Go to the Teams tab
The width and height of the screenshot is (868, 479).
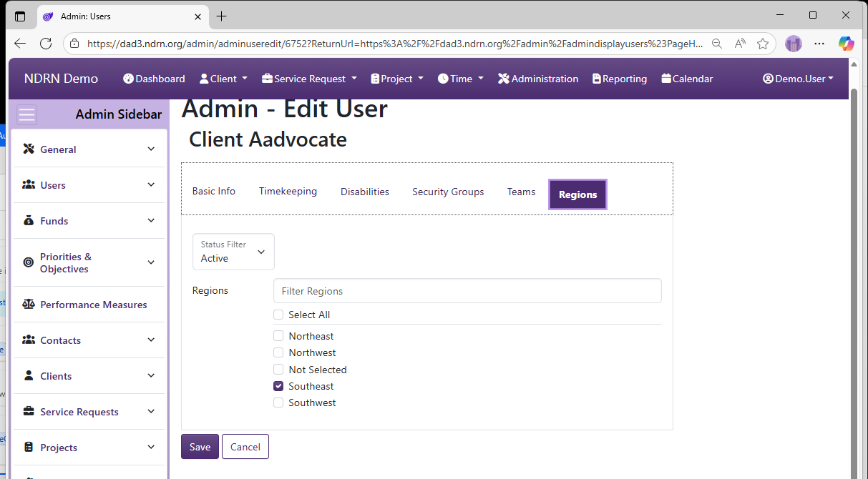coord(521,192)
